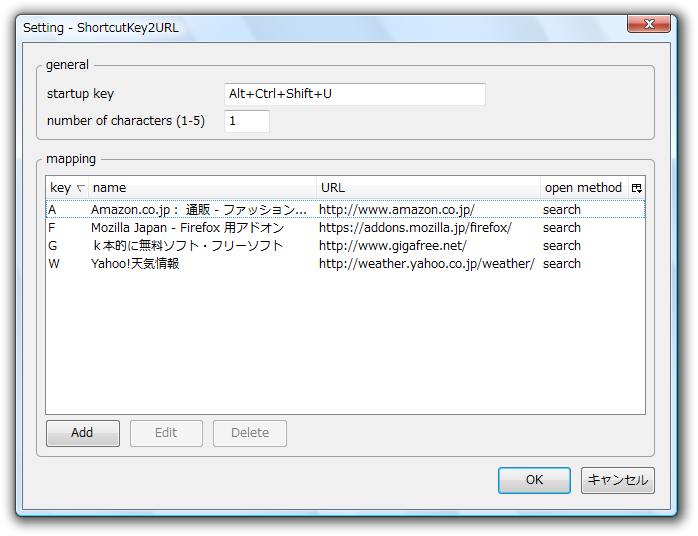Close the Setting - ShortcutKey2URL window
Image resolution: width=698 pixels, height=536 pixels.
pyautogui.click(x=649, y=24)
